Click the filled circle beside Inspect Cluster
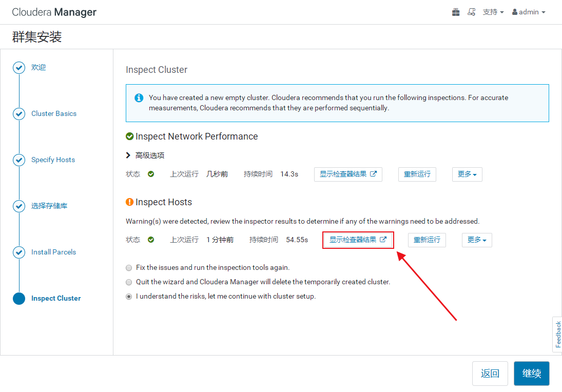This screenshot has width=562, height=392. pos(19,299)
